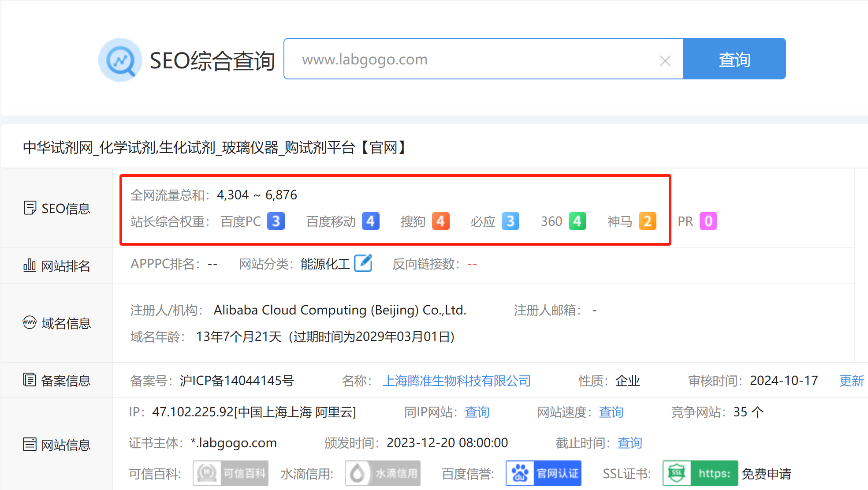Click the 全网流量总和 value 4,304 ~ 6,876
868x490 pixels.
pyautogui.click(x=257, y=195)
